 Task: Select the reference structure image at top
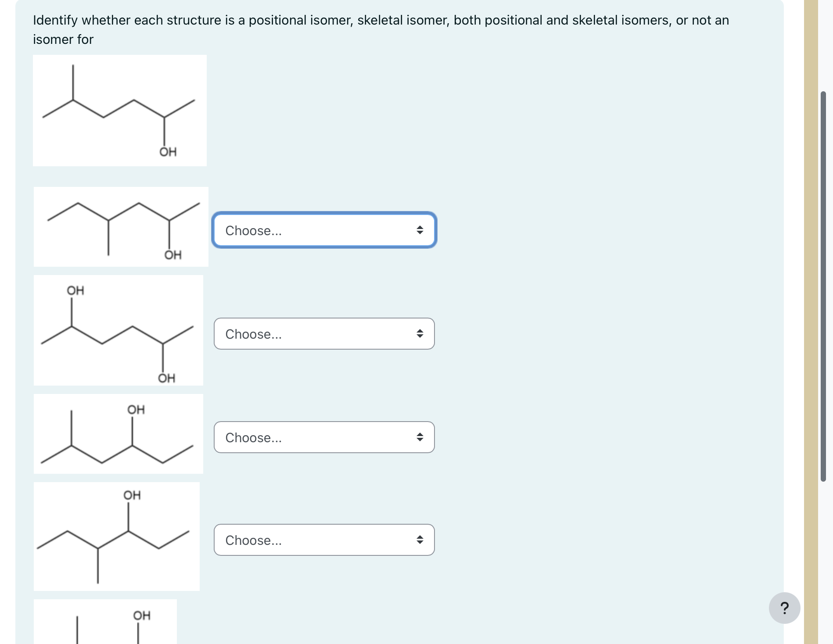[x=119, y=110]
